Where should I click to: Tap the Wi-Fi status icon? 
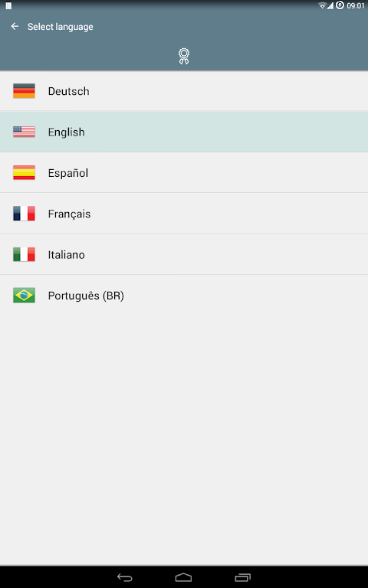point(322,5)
